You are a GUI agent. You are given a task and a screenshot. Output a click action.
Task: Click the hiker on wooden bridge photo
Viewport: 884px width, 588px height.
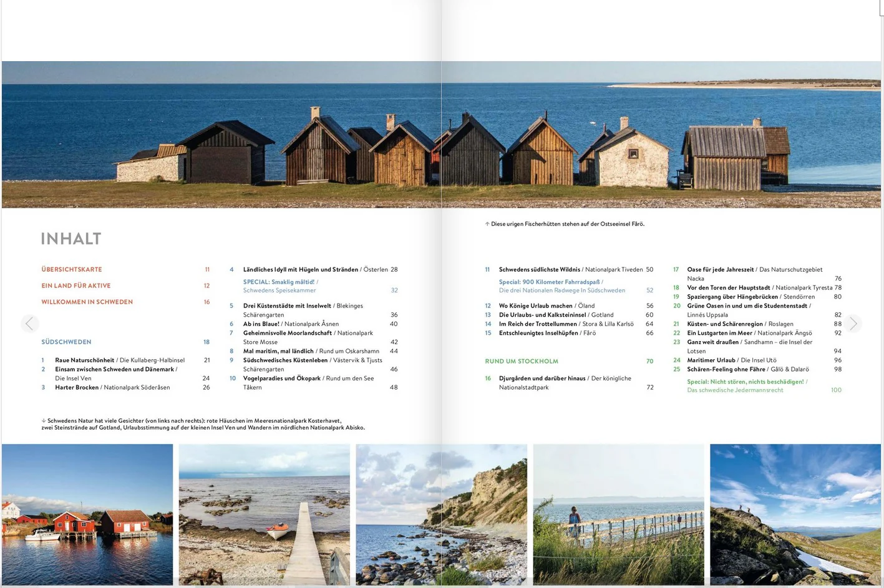pos(618,514)
